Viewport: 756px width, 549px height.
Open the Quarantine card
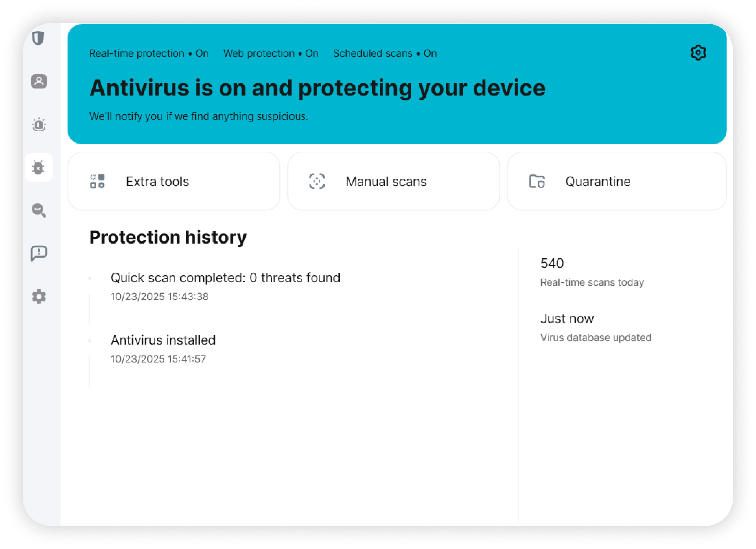[x=616, y=181]
